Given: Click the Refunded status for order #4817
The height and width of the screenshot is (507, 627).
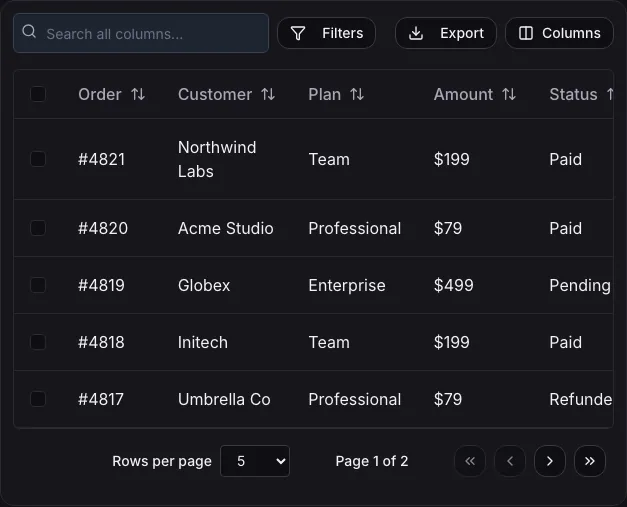Looking at the screenshot, I should [581, 399].
